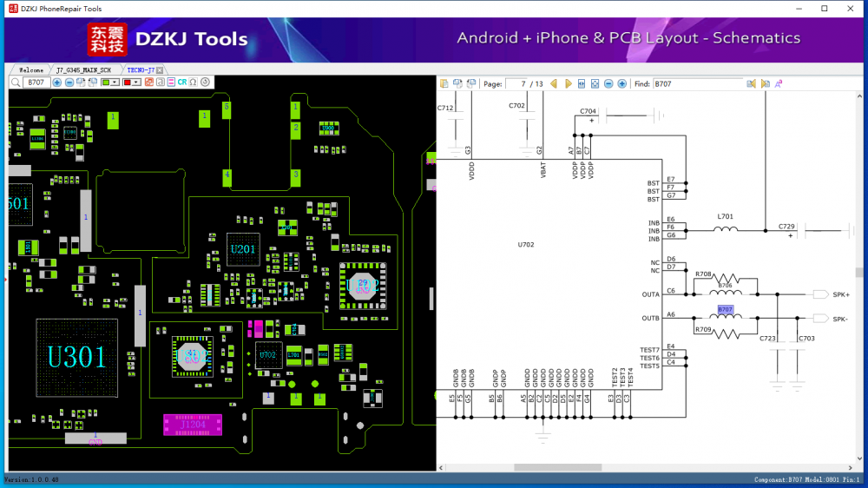Click the C704 capacitor label
868x488 pixels.
pyautogui.click(x=588, y=111)
